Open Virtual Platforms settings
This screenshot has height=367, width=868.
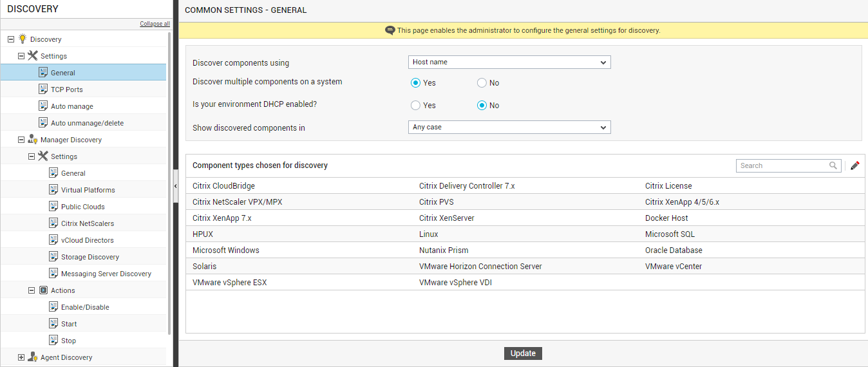[88, 190]
